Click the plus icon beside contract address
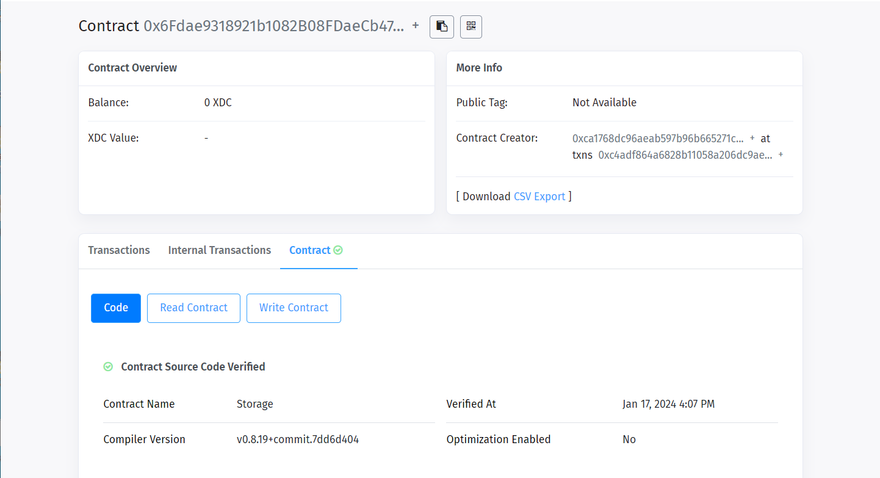The height and width of the screenshot is (478, 880). coord(416,25)
